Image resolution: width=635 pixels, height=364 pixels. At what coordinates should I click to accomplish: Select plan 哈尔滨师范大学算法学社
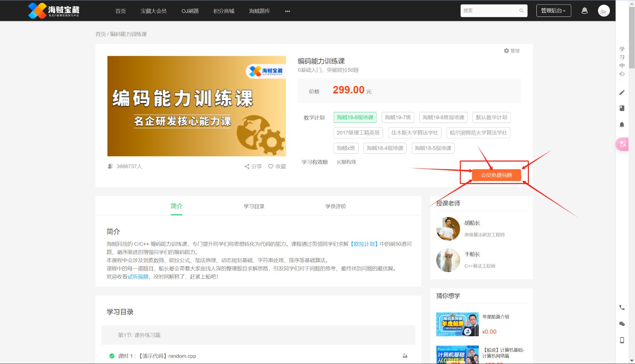478,132
